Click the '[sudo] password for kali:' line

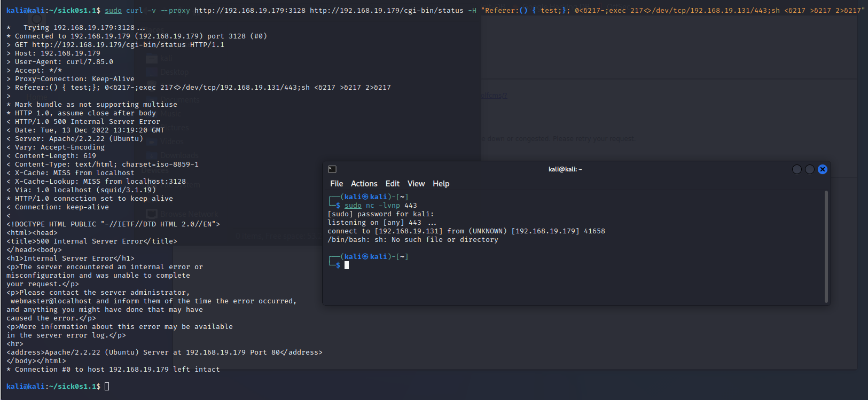(x=381, y=214)
